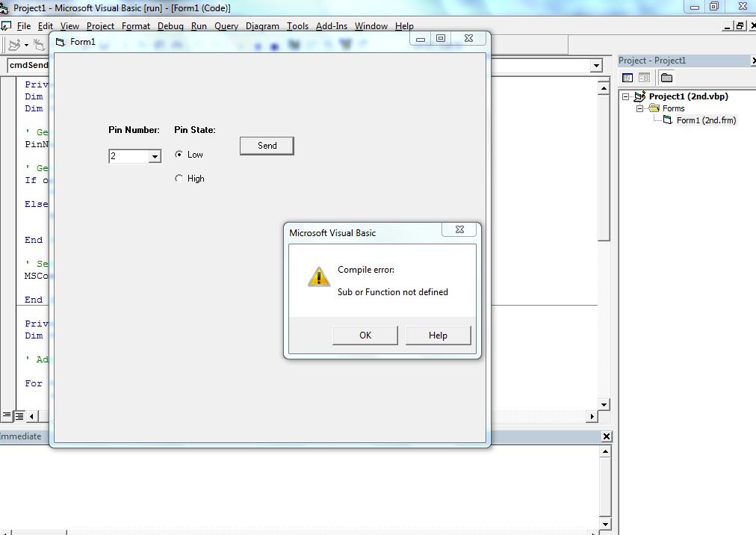Screen dimensions: 756x535
Task: Click the warning icon in error dialog
Action: pos(319,276)
